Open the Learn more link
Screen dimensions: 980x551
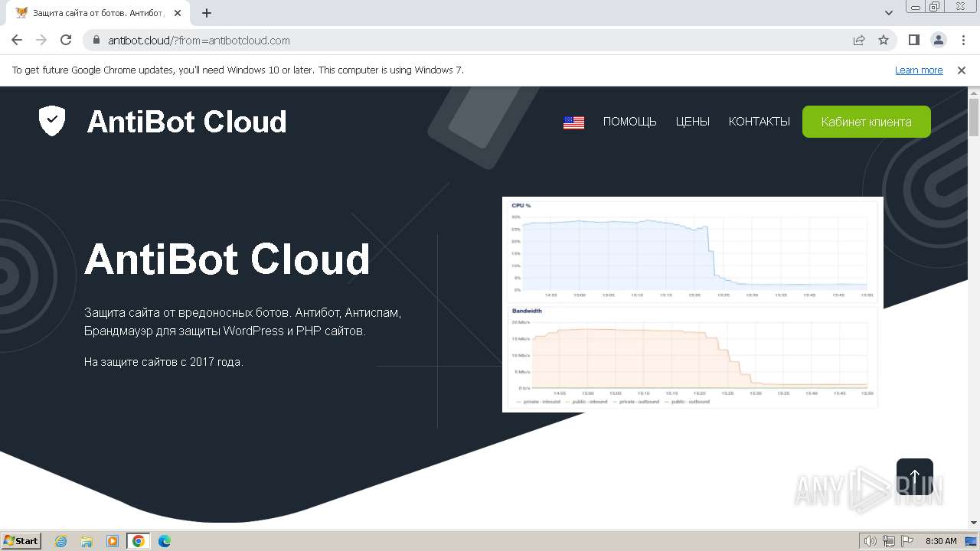pos(919,70)
